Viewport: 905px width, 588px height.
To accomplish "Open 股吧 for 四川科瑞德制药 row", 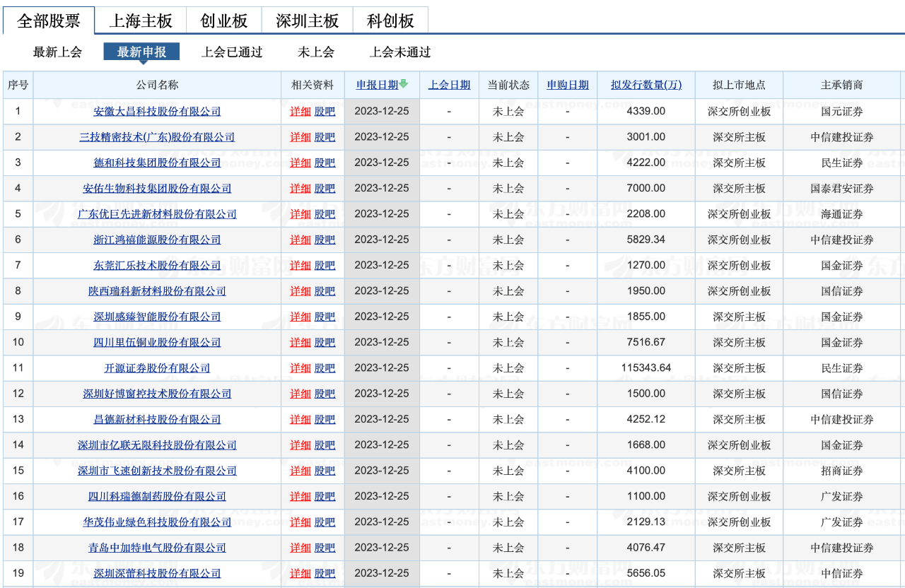I will [x=325, y=497].
